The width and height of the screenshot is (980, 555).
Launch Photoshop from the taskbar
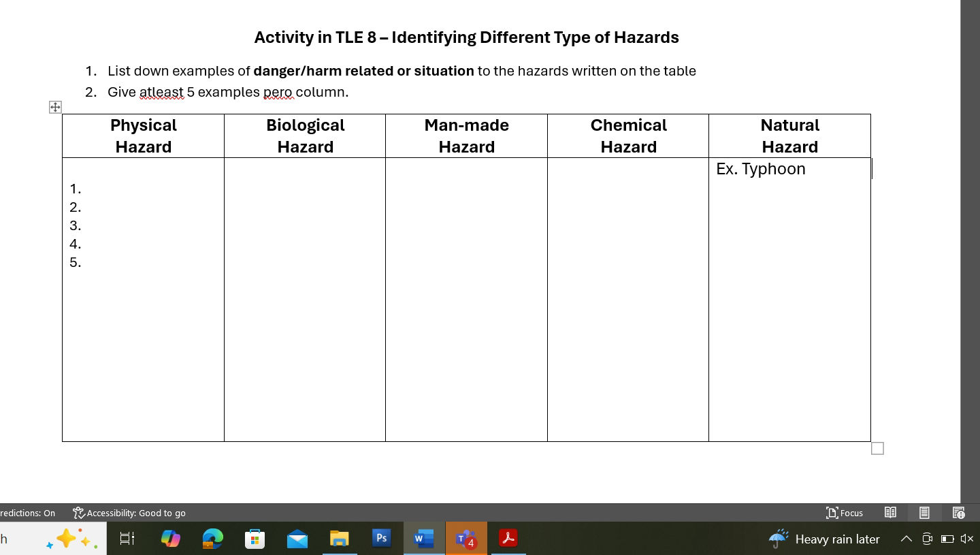[x=381, y=539]
